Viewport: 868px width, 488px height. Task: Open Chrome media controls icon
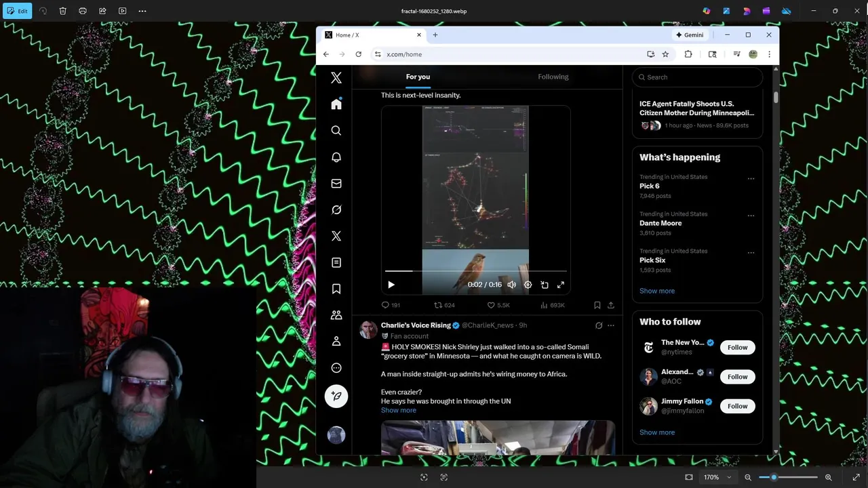(x=736, y=54)
